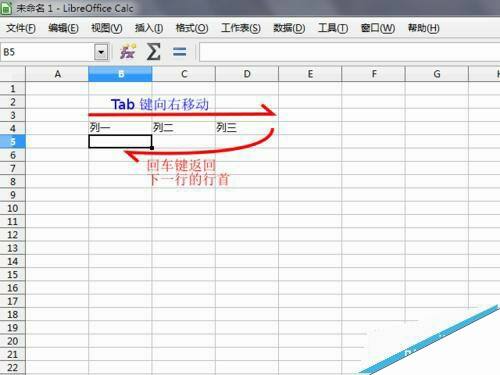The image size is (500, 375).
Task: Select row 6 header
Action: [x=13, y=155]
